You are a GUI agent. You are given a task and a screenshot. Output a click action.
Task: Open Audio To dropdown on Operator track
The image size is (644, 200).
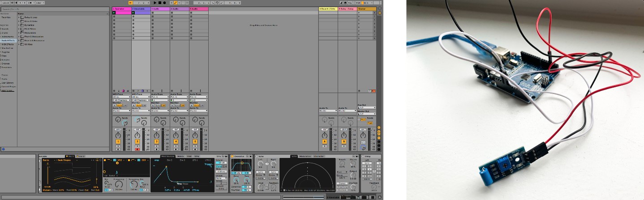(121, 111)
